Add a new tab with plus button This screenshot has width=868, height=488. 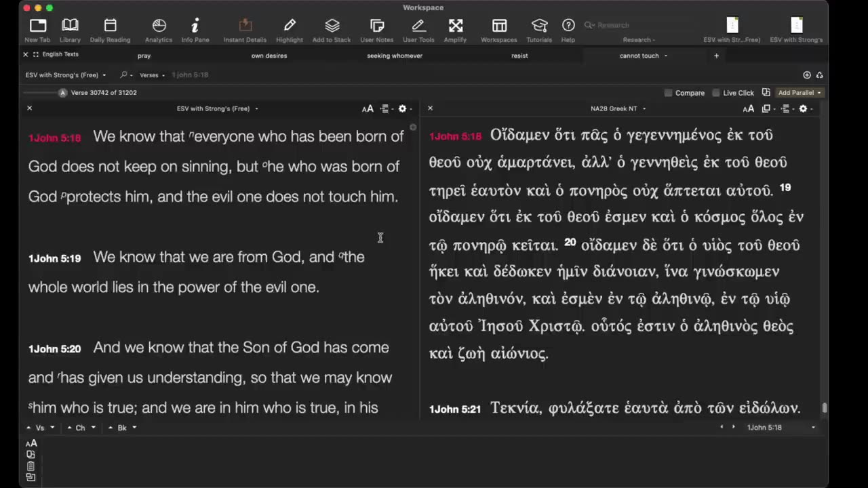[716, 56]
